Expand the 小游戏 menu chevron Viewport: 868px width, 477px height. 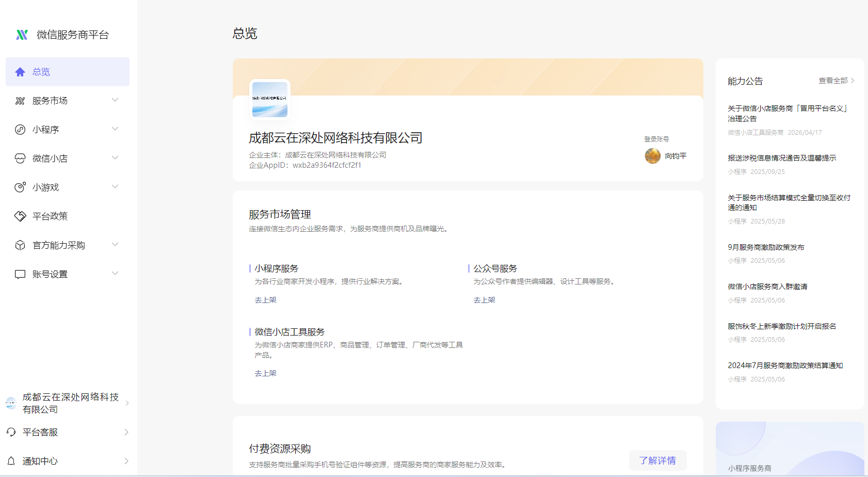(x=115, y=187)
